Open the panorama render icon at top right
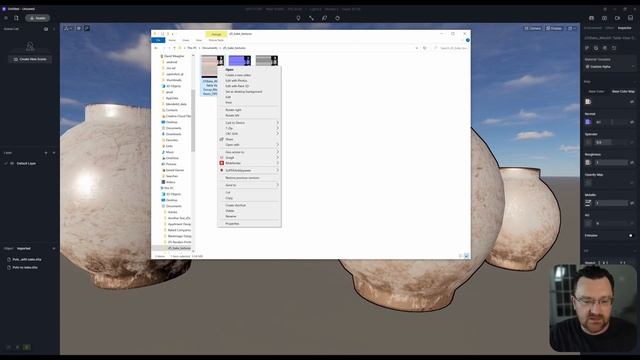 point(604,18)
